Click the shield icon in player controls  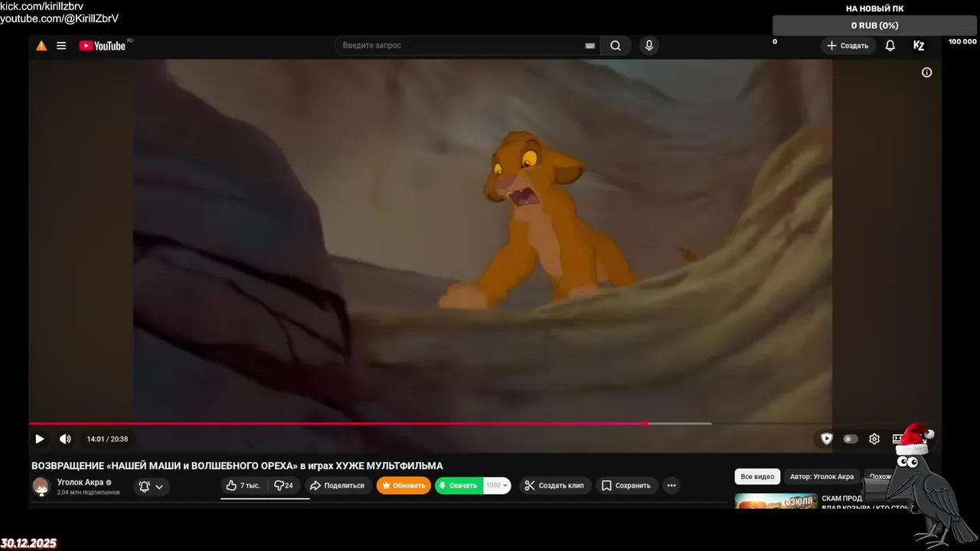(827, 439)
